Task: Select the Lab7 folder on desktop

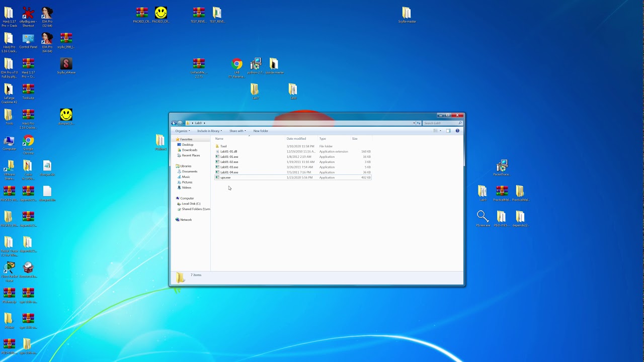Action: point(255,92)
